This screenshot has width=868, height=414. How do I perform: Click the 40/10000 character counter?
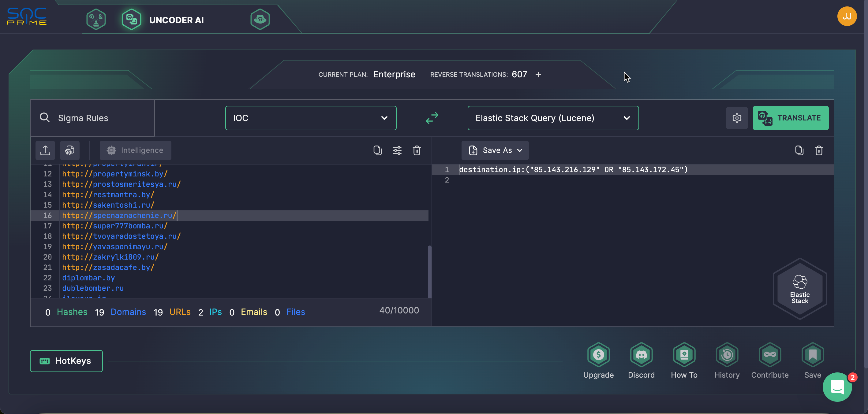(399, 310)
